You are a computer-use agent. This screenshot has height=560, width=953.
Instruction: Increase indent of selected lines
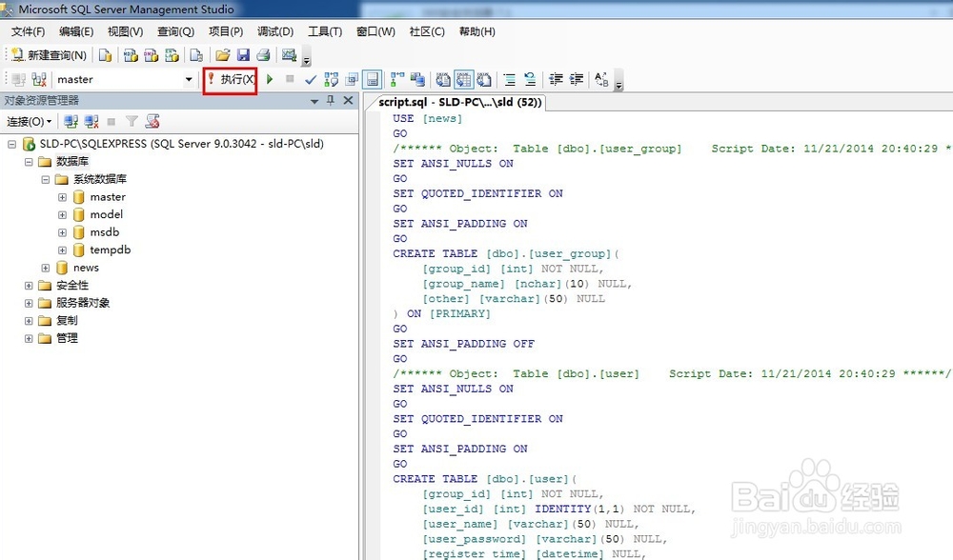577,79
